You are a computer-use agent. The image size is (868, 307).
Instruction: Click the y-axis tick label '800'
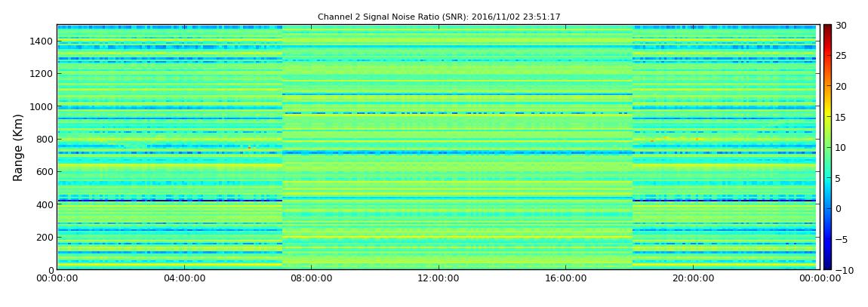tap(45, 139)
